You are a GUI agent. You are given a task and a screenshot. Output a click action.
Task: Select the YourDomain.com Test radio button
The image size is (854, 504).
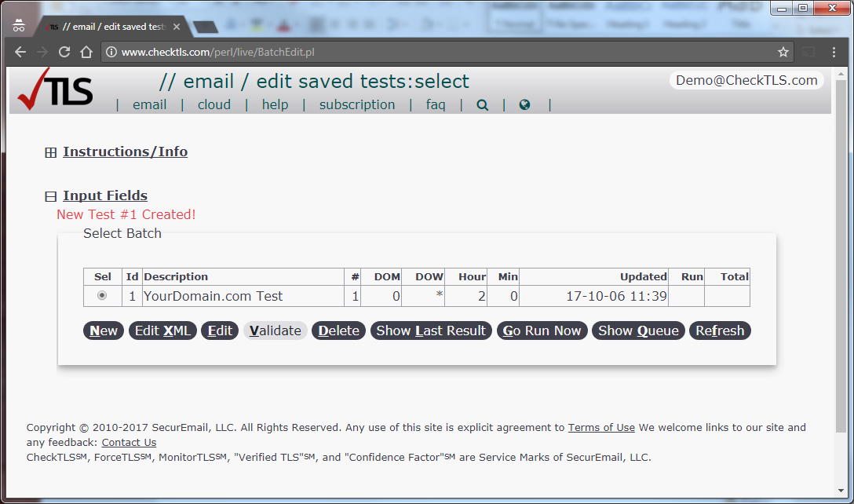102,295
